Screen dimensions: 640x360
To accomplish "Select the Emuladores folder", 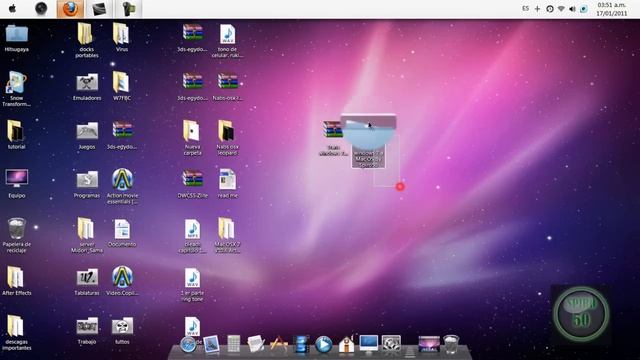I will [87, 87].
